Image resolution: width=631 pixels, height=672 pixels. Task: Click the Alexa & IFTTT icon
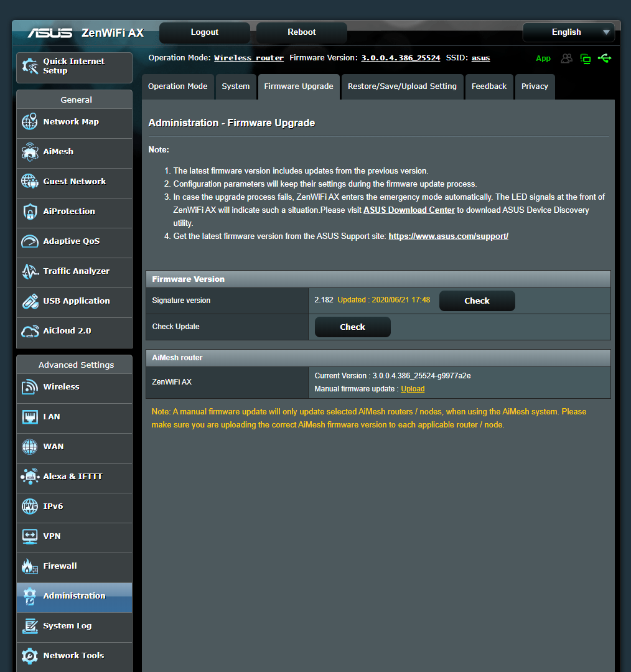tap(30, 476)
